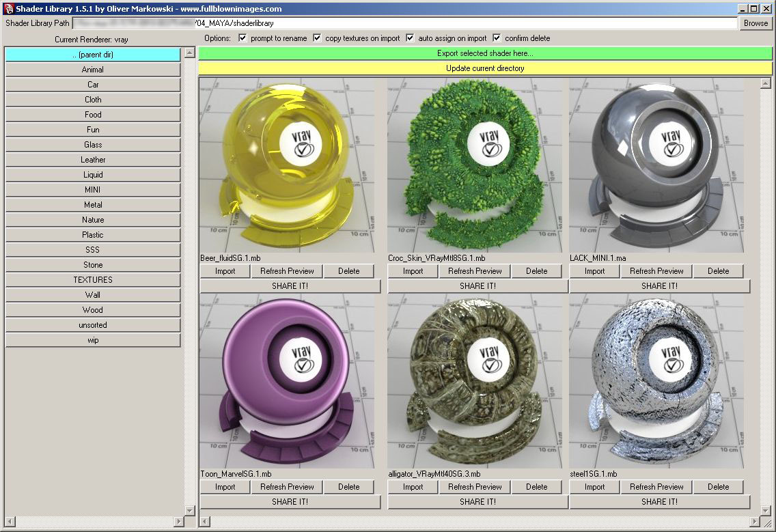
Task: Click Update current directory bar
Action: pos(485,68)
